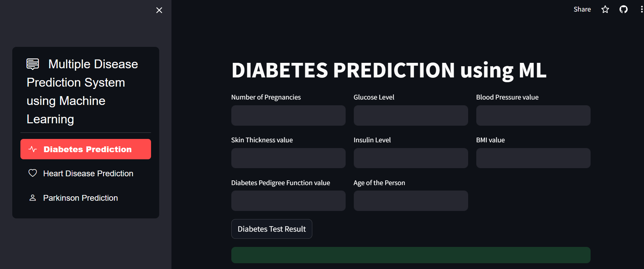Click the person icon for Parkinson

pos(33,198)
